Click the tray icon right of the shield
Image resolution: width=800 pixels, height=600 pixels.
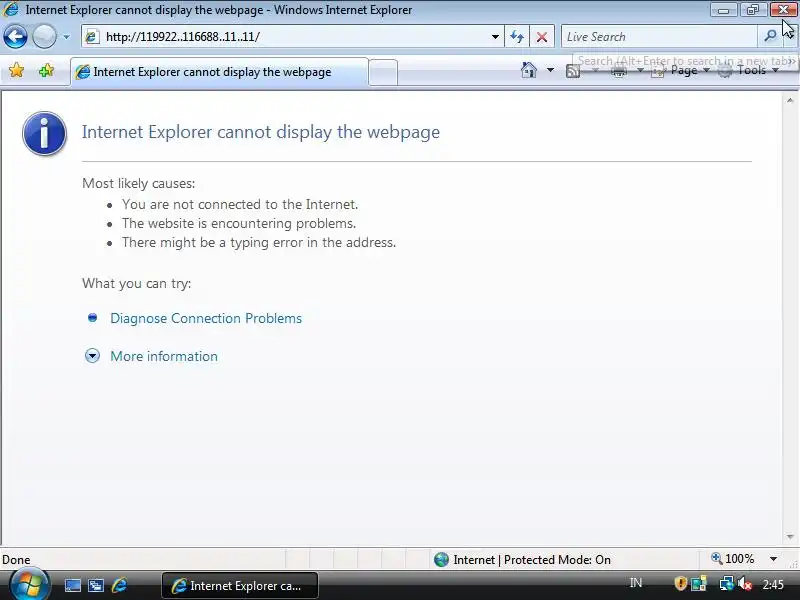699,583
